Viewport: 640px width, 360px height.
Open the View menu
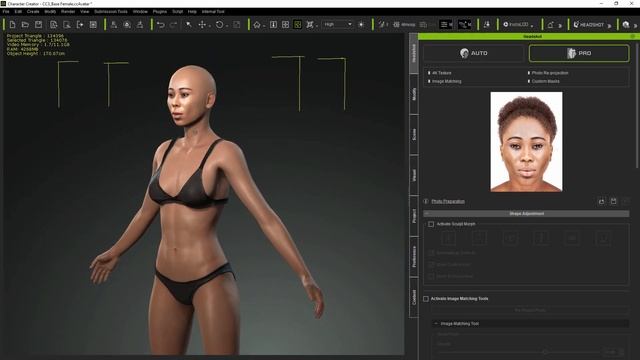pos(84,12)
